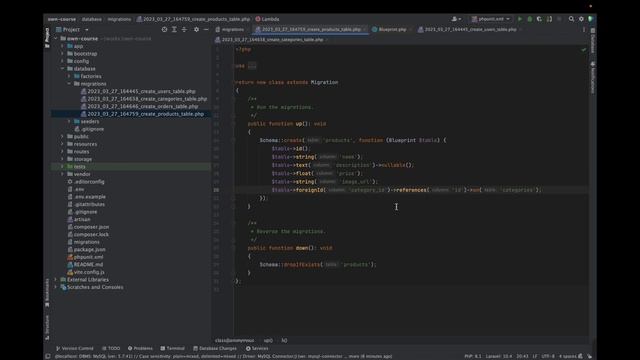The width and height of the screenshot is (640, 360).
Task: Click the green inspection checkmark in the editor
Action: click(x=584, y=49)
